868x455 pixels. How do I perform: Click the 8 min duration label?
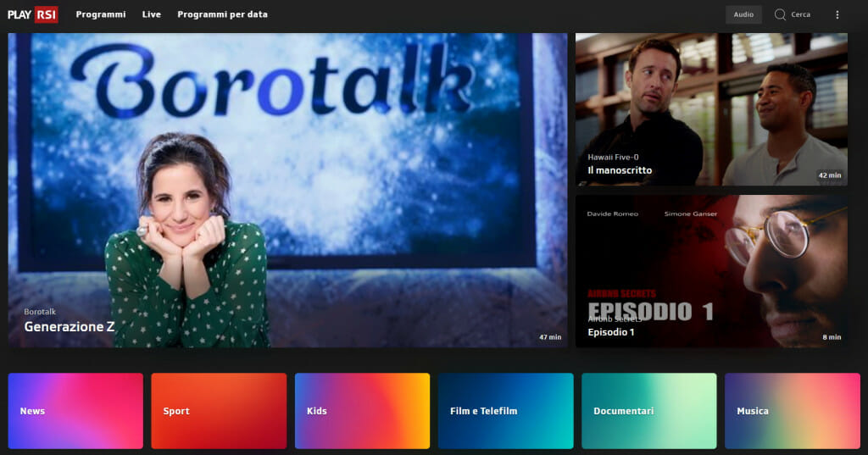coord(832,337)
